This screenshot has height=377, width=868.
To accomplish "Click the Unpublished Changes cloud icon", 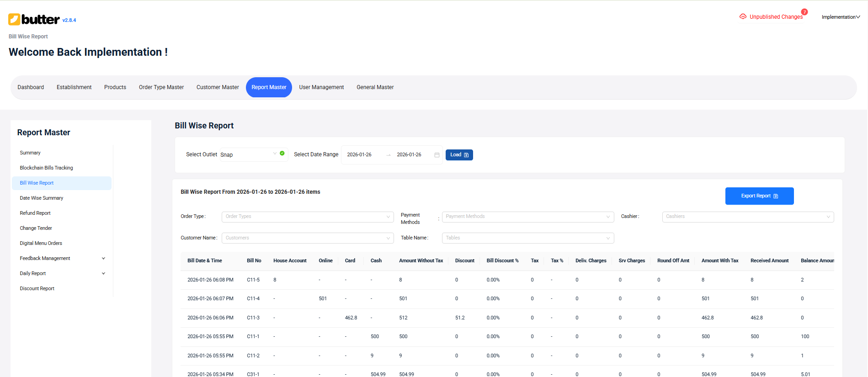I will tap(743, 16).
